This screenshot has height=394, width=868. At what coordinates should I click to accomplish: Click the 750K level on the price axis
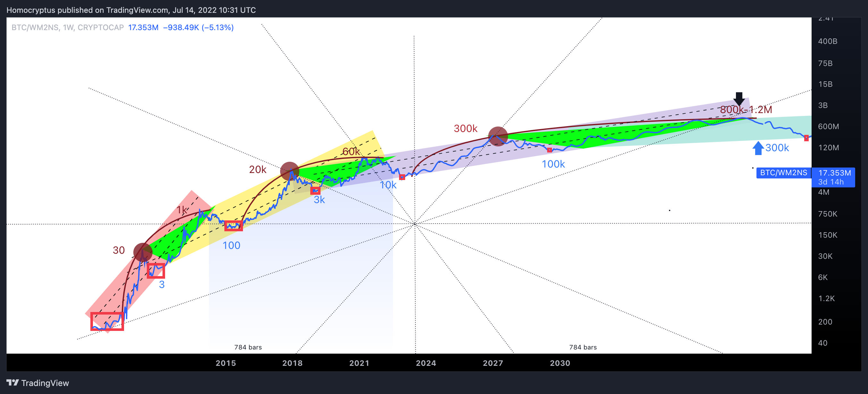828,214
